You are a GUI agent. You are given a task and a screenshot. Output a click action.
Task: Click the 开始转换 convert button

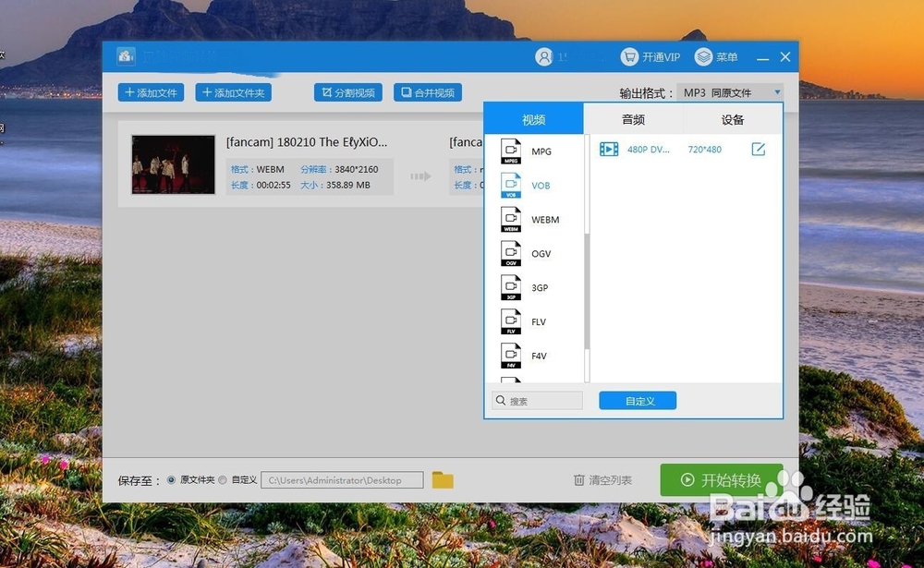click(x=723, y=479)
